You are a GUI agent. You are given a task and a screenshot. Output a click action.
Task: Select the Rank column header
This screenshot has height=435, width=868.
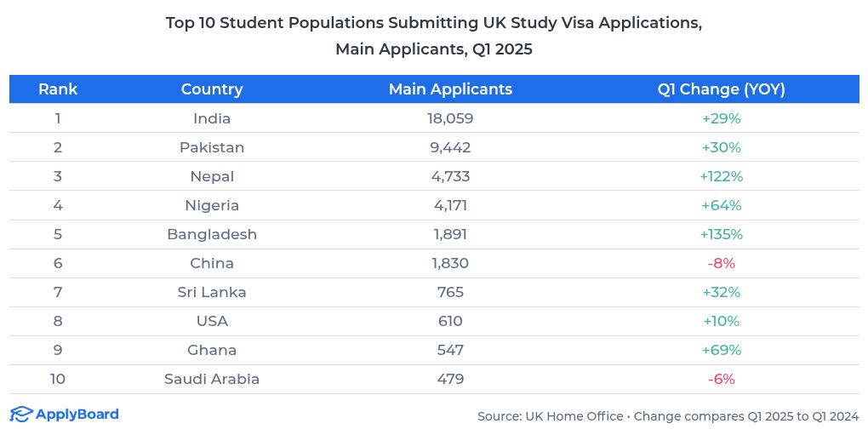click(x=58, y=89)
